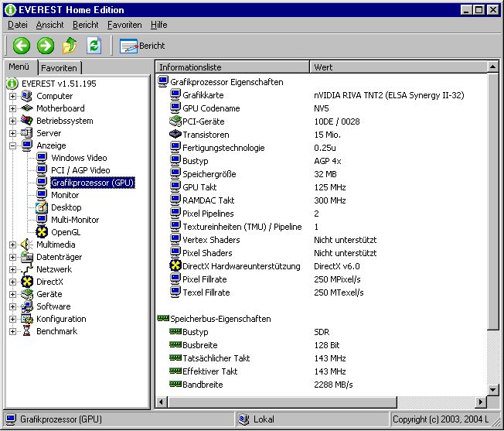Click the vertical scrollbar up arrow
Image resolution: width=504 pixels, height=431 pixels.
click(492, 67)
